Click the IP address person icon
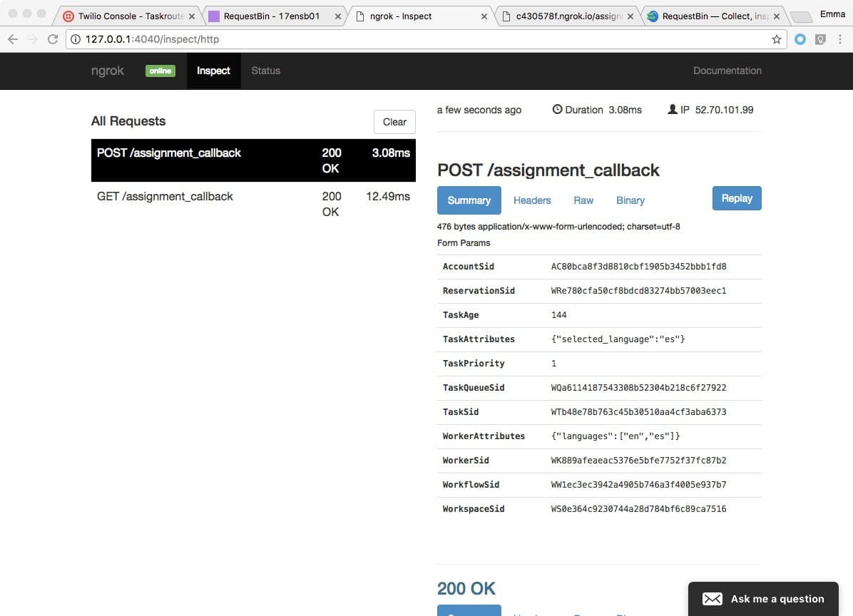853x616 pixels. [671, 109]
